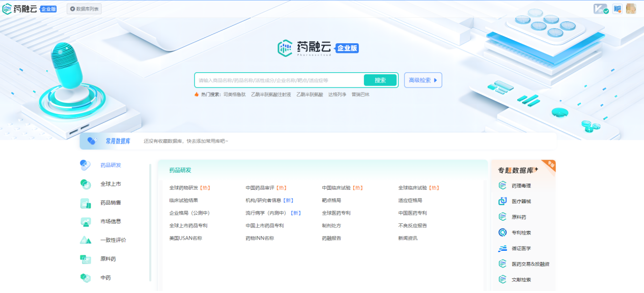
Task: Search hot keyword 乙酰半胱氨酸
Action: click(310, 95)
